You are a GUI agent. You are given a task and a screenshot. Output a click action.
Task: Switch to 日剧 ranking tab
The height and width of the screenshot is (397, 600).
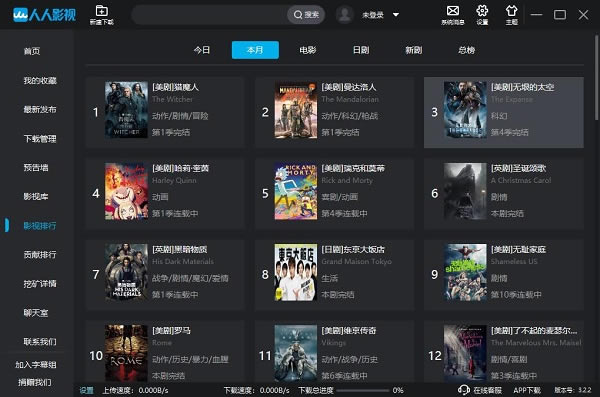point(361,50)
